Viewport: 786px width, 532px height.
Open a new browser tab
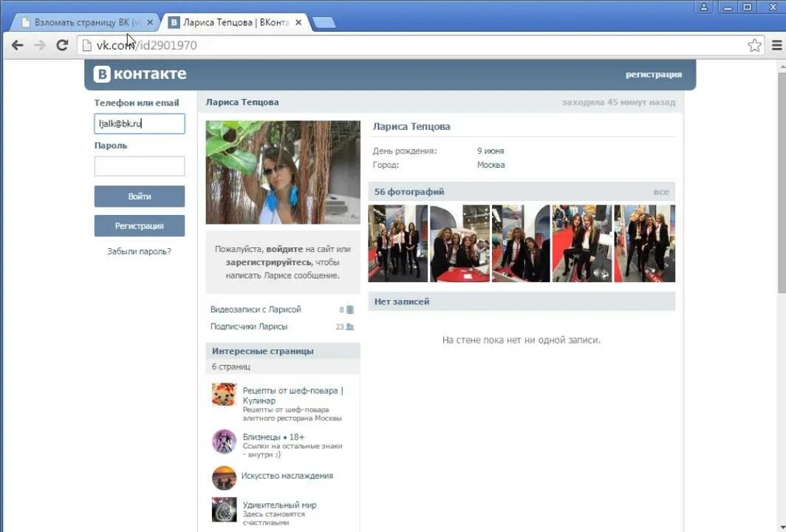pyautogui.click(x=324, y=23)
